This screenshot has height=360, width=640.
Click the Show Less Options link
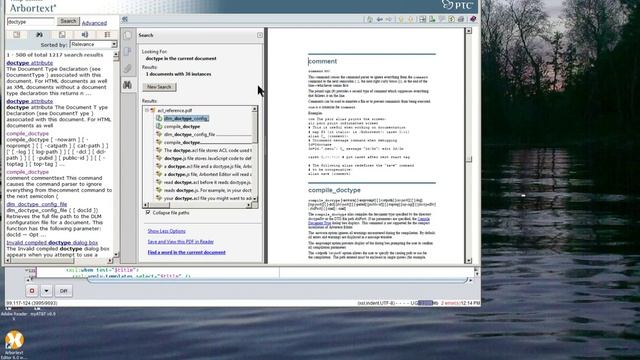coord(167,231)
